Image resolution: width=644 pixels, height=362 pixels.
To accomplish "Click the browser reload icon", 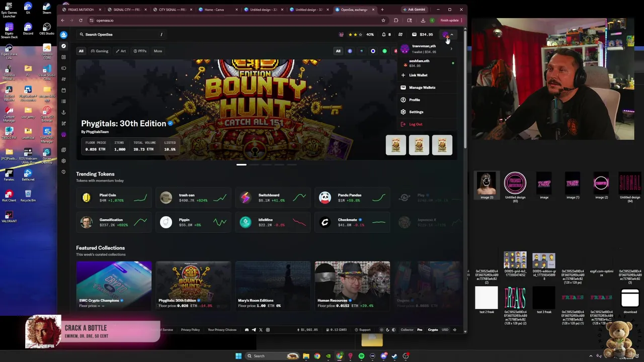I will point(80,21).
